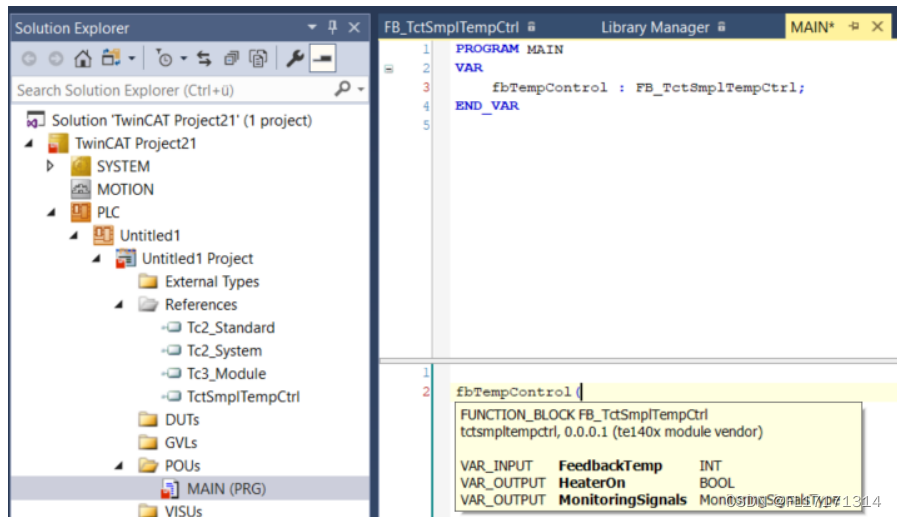
Task: Select the SYSTEM tree item
Action: pyautogui.click(x=123, y=166)
